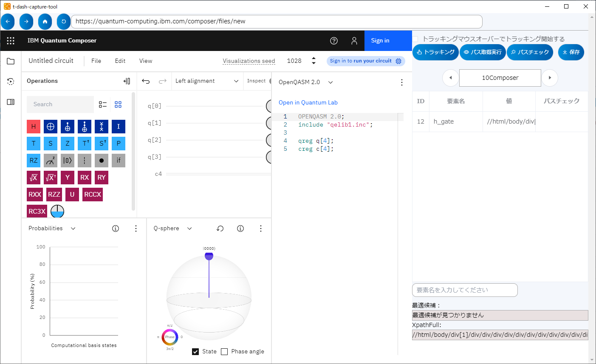The width and height of the screenshot is (596, 364).
Task: Click the トラッキング button
Action: [x=436, y=52]
